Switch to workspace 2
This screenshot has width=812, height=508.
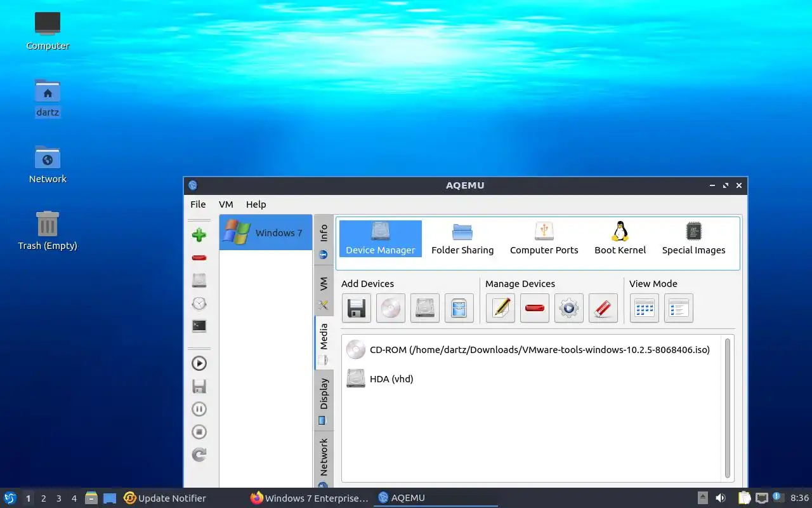[43, 498]
